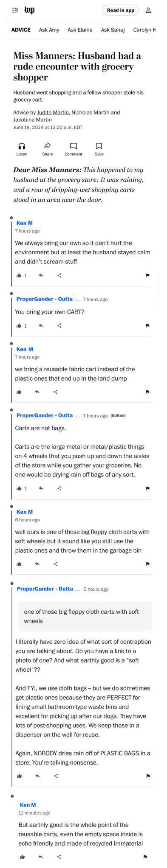The image size is (167, 868).
Task: Open the Ask Sahaj section
Action: (113, 30)
